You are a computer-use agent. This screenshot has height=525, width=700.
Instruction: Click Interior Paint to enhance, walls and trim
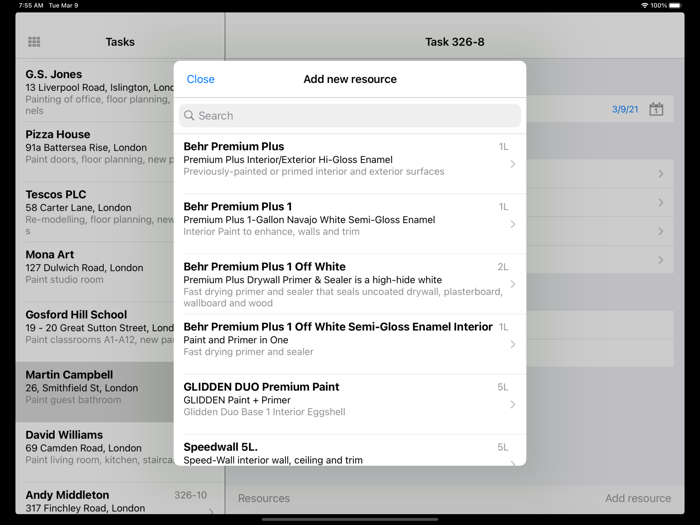tap(271, 231)
